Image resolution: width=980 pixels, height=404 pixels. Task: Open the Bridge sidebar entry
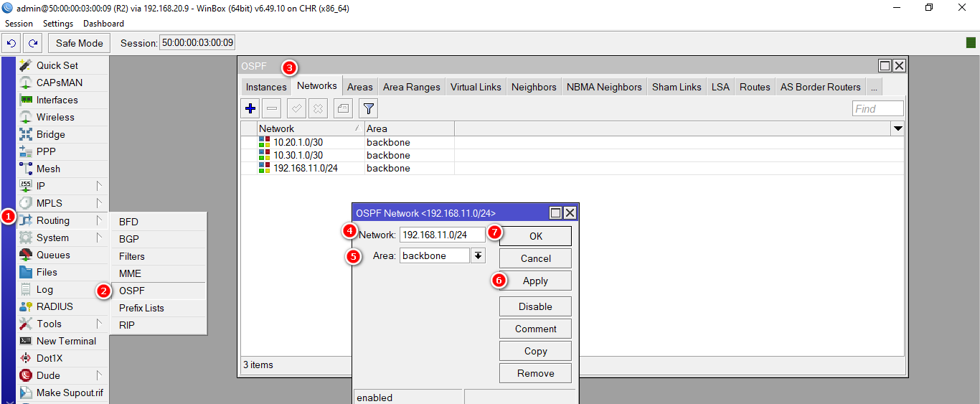62,134
